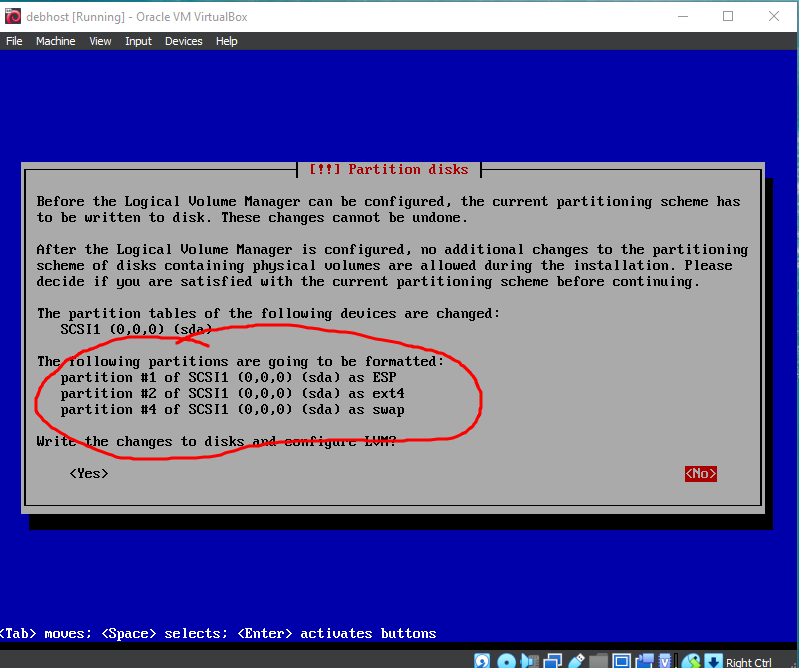Screen dimensions: 799x668
Task: Open the Devices menu
Action: [x=183, y=41]
